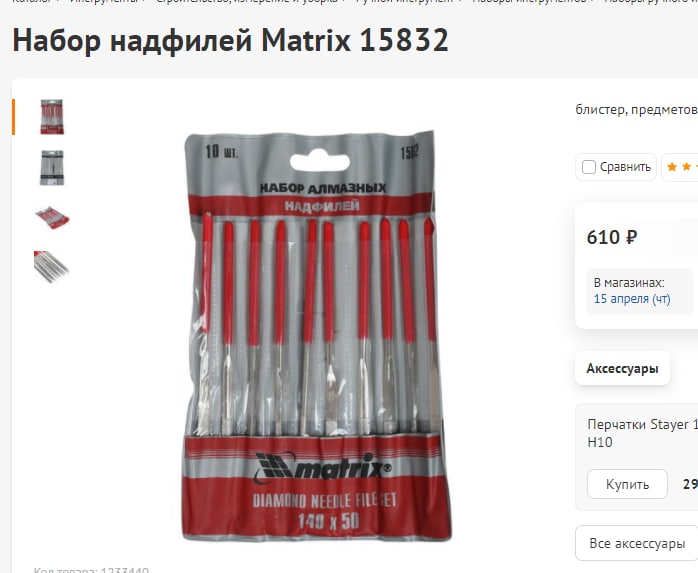Go to Ручной инструмент breadcrumb
698x573 pixels.
[x=404, y=1]
